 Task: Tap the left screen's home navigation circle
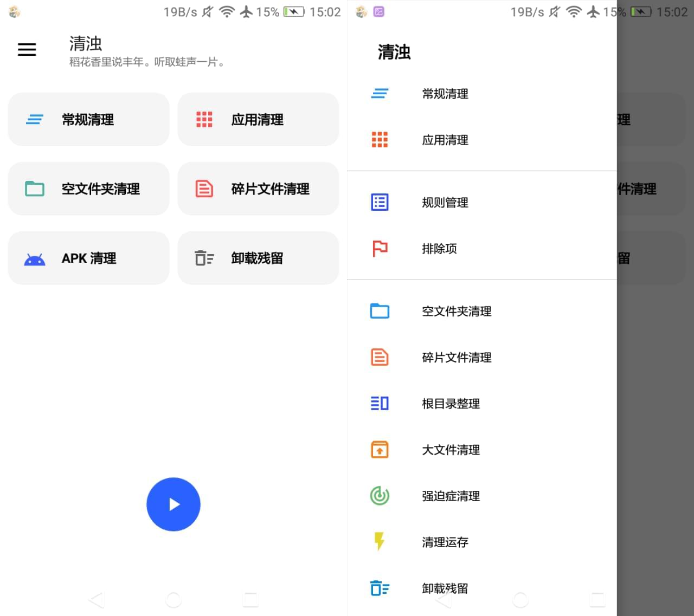pyautogui.click(x=173, y=599)
